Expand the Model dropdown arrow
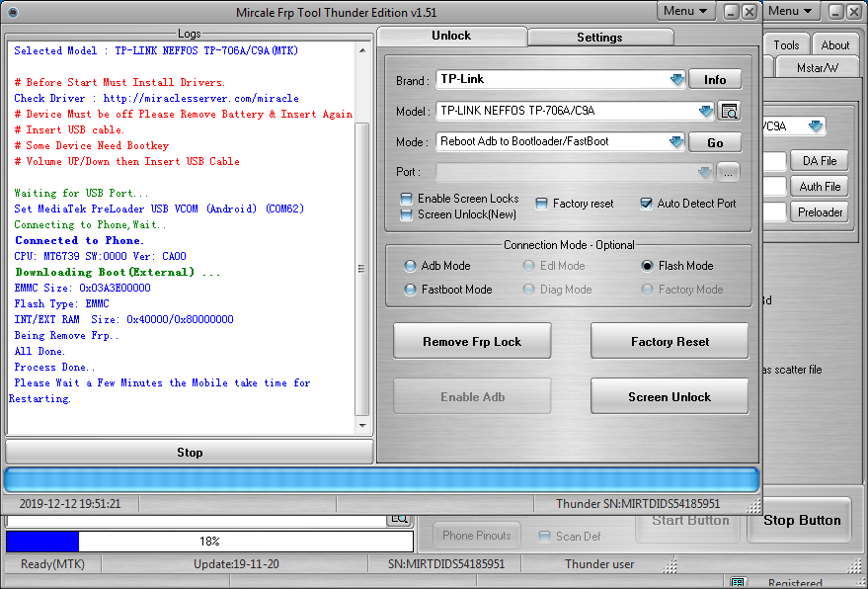Screen dimensions: 868x589 (705, 112)
